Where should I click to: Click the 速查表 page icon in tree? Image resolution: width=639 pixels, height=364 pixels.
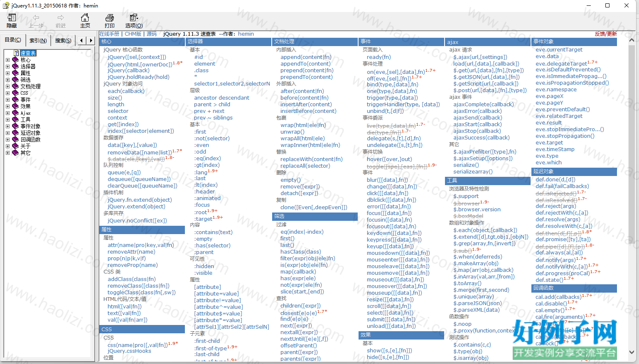tap(16, 53)
